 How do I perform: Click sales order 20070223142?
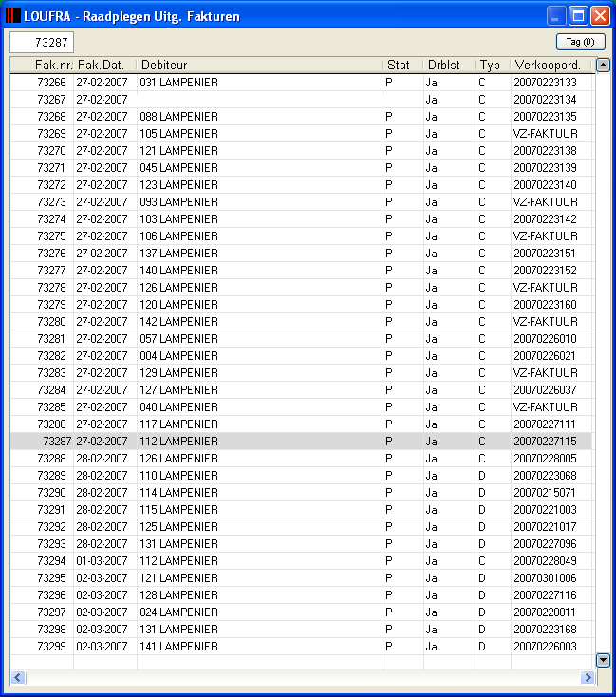coord(545,219)
